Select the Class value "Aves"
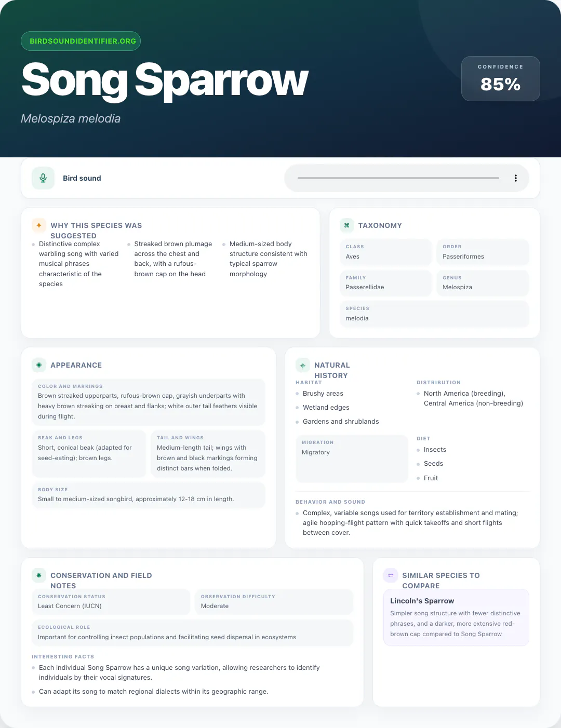 pyautogui.click(x=353, y=257)
